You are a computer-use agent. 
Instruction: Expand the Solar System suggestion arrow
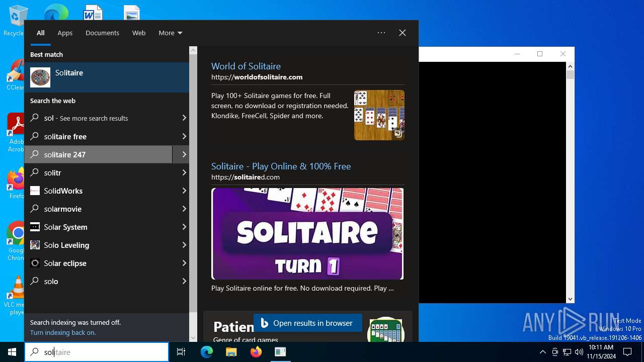tap(184, 227)
